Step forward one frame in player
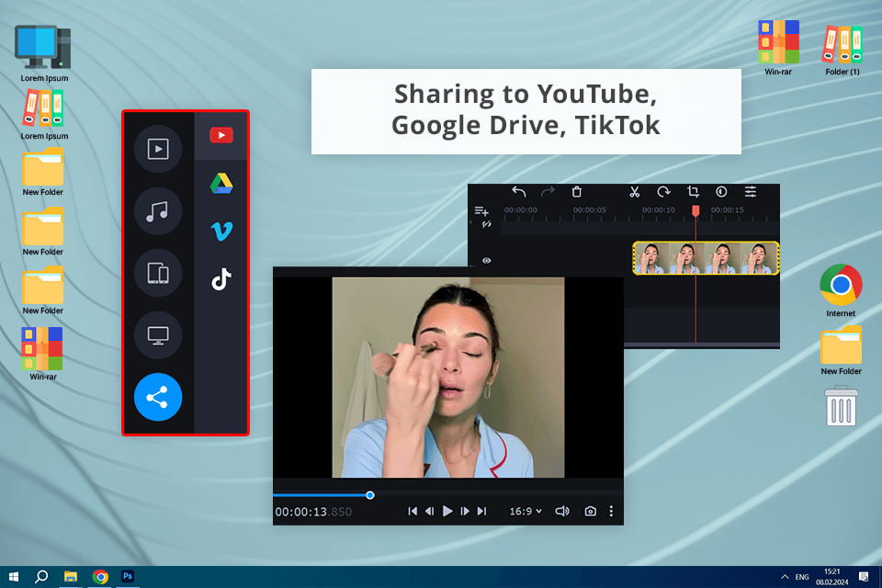 pyautogui.click(x=465, y=511)
